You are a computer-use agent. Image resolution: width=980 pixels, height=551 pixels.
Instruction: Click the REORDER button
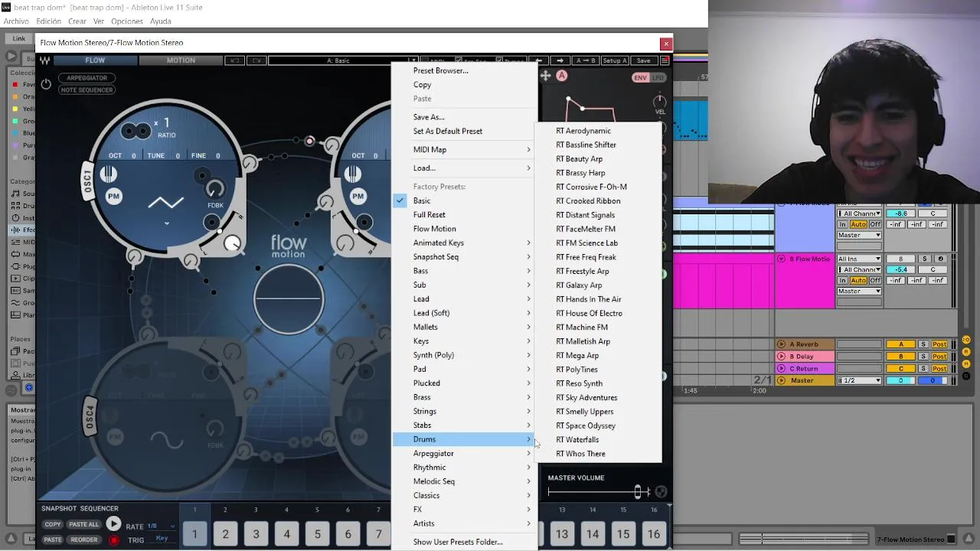[x=84, y=540]
